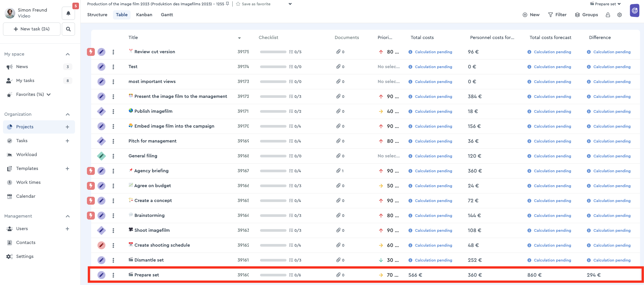Switch to the Gantt tab
Image resolution: width=644 pixels, height=285 pixels.
167,15
